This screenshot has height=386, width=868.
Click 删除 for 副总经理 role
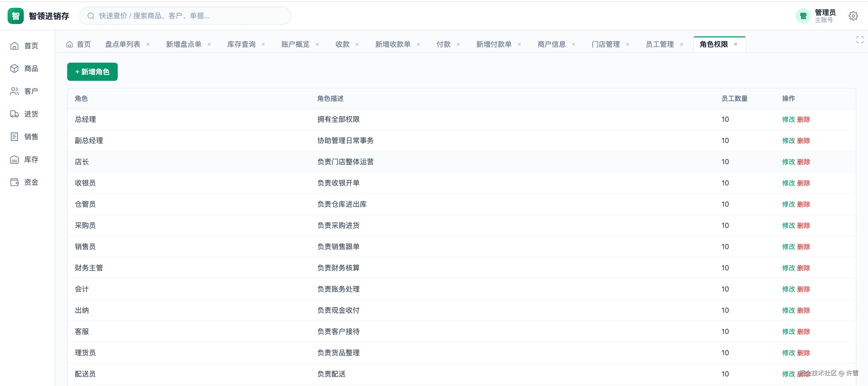(x=804, y=141)
